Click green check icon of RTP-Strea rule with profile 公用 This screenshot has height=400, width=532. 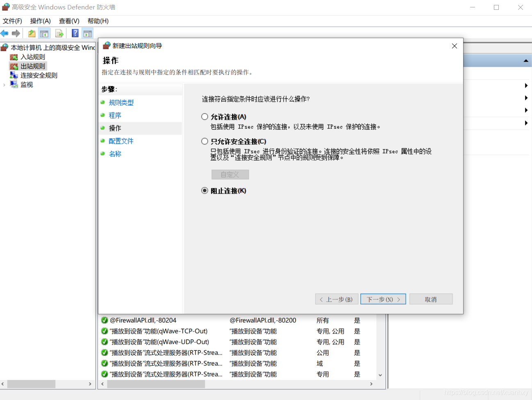point(105,353)
